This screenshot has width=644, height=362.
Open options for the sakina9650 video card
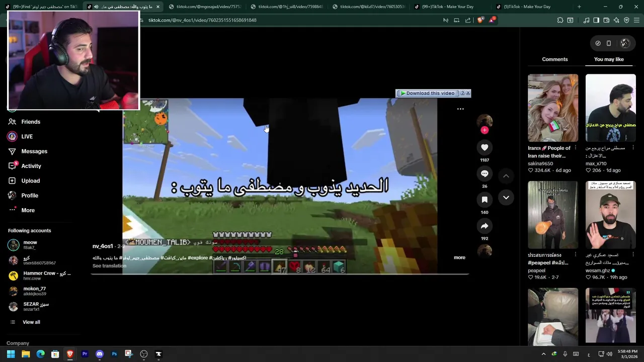point(576,148)
